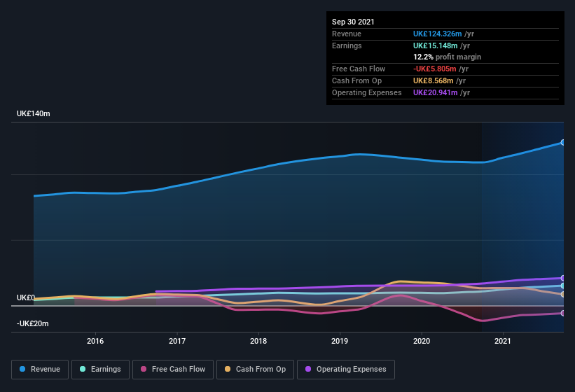Click the UK£0 y-axis label
The image size is (575, 392).
click(26, 297)
